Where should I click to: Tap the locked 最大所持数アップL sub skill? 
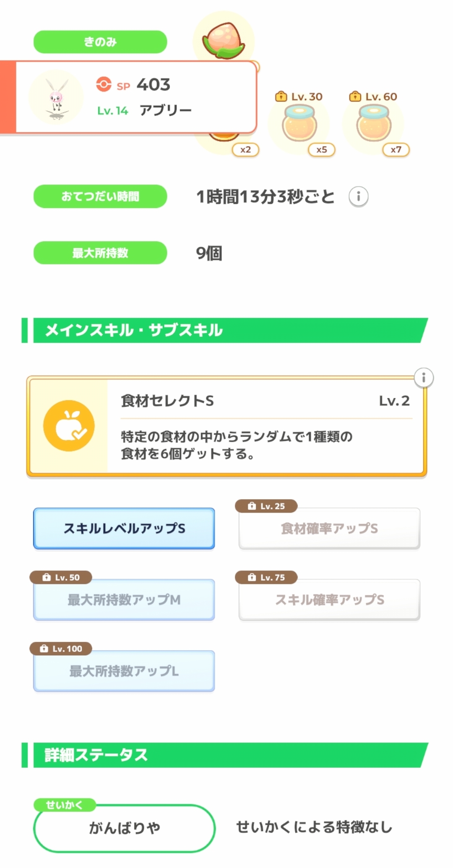[x=124, y=671]
